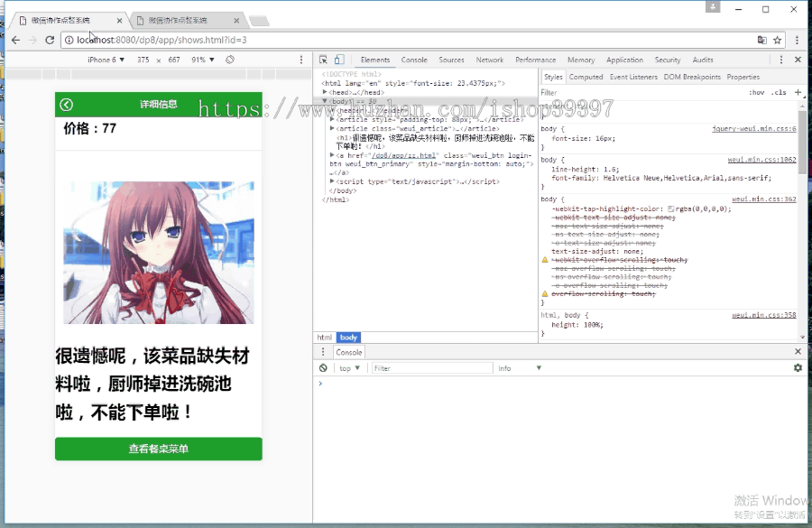
Task: Click the /dp8/app/zz.html href link
Action: 404,155
